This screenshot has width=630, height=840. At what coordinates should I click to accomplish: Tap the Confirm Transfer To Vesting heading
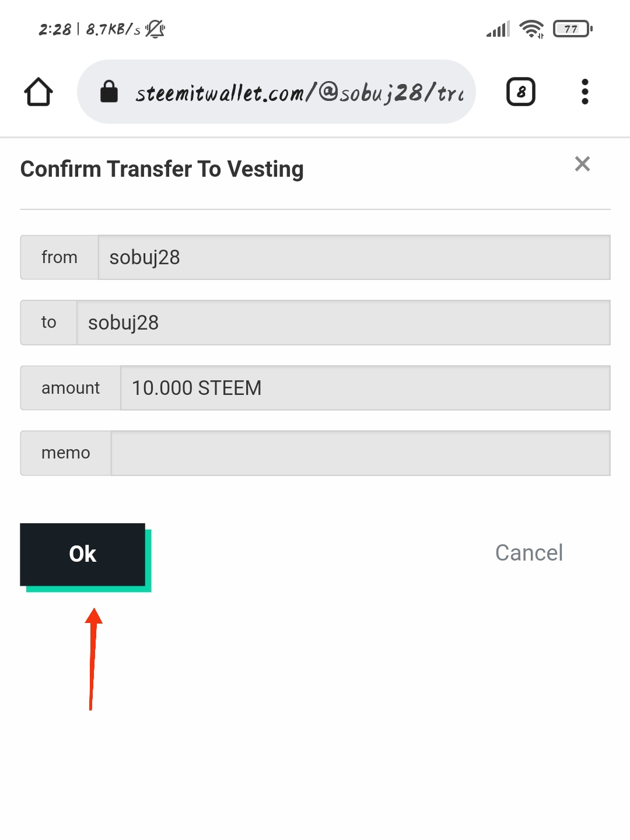point(162,169)
